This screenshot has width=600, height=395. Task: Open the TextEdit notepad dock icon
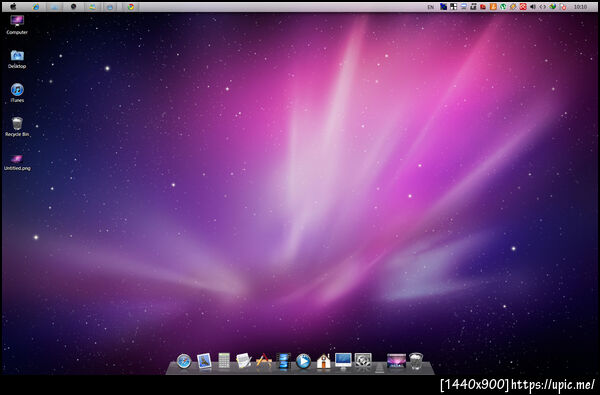[244, 361]
